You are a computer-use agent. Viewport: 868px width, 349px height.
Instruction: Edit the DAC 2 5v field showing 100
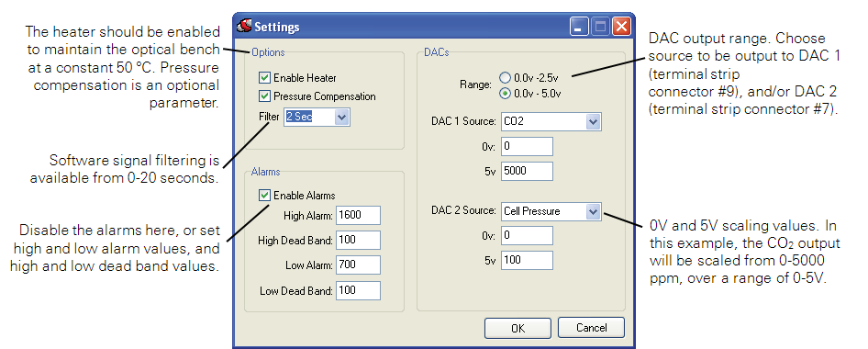[x=527, y=260]
